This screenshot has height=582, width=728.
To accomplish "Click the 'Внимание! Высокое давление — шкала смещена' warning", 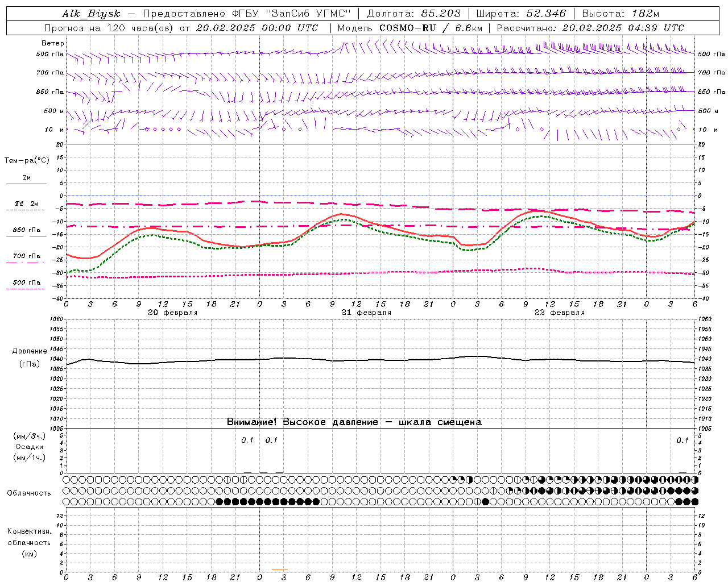I will (x=354, y=422).
